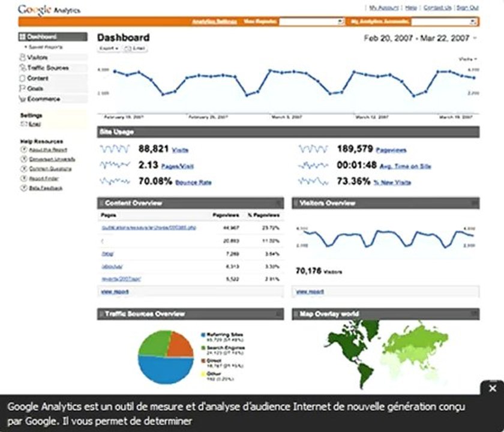504x432 pixels.
Task: Click help icon beside Beta Feedback
Action: (x=23, y=188)
